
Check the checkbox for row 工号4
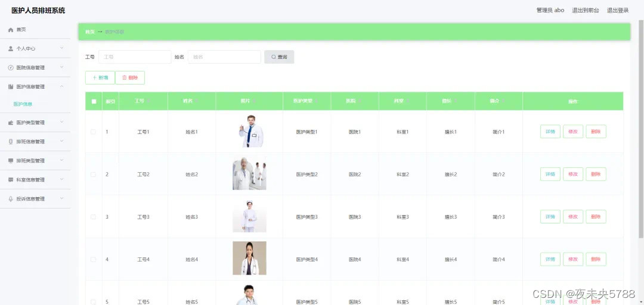[93, 260]
